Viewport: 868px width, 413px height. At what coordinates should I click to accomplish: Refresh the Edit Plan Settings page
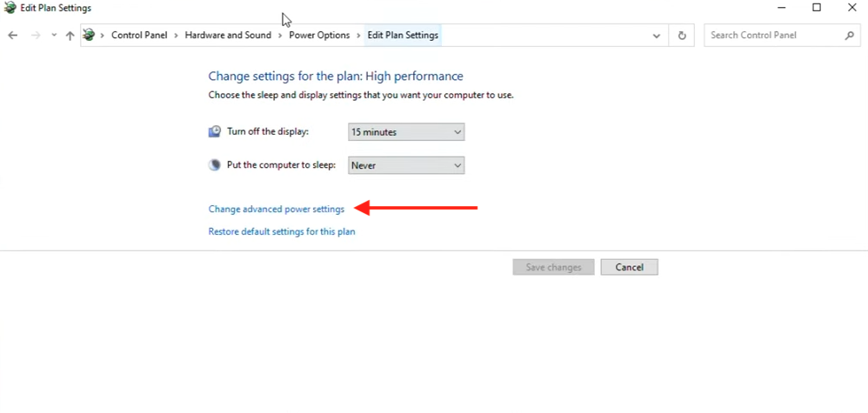tap(682, 36)
